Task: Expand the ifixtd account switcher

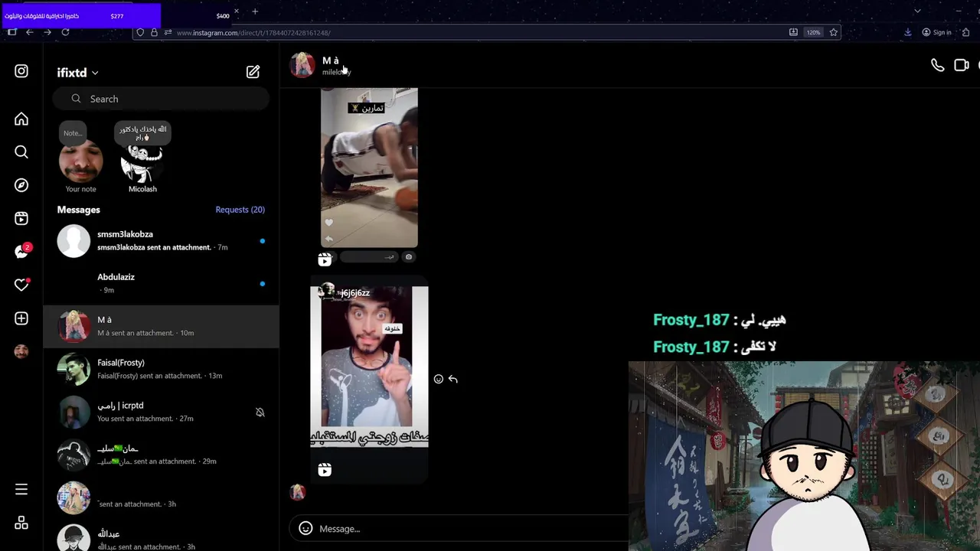Action: click(x=77, y=73)
